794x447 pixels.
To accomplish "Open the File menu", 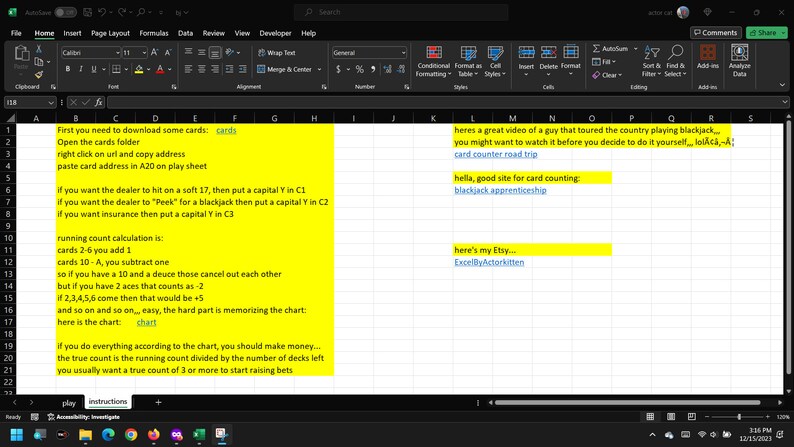I will (x=16, y=33).
